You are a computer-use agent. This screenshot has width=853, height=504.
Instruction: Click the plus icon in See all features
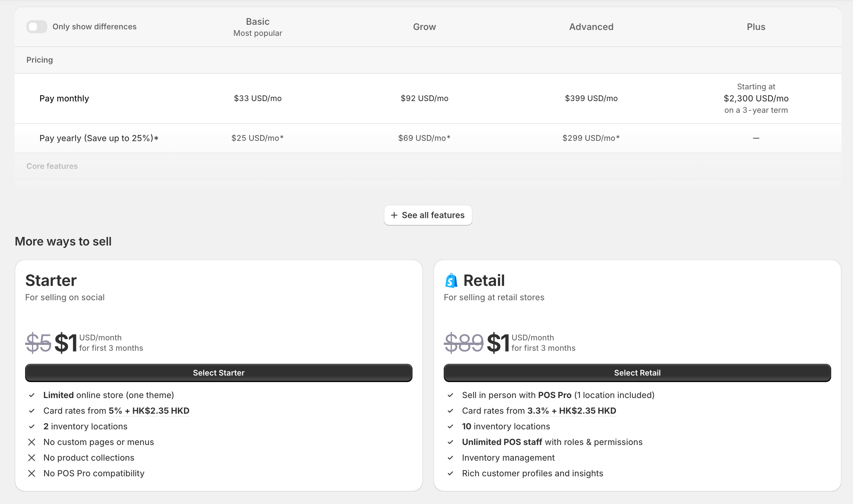394,215
